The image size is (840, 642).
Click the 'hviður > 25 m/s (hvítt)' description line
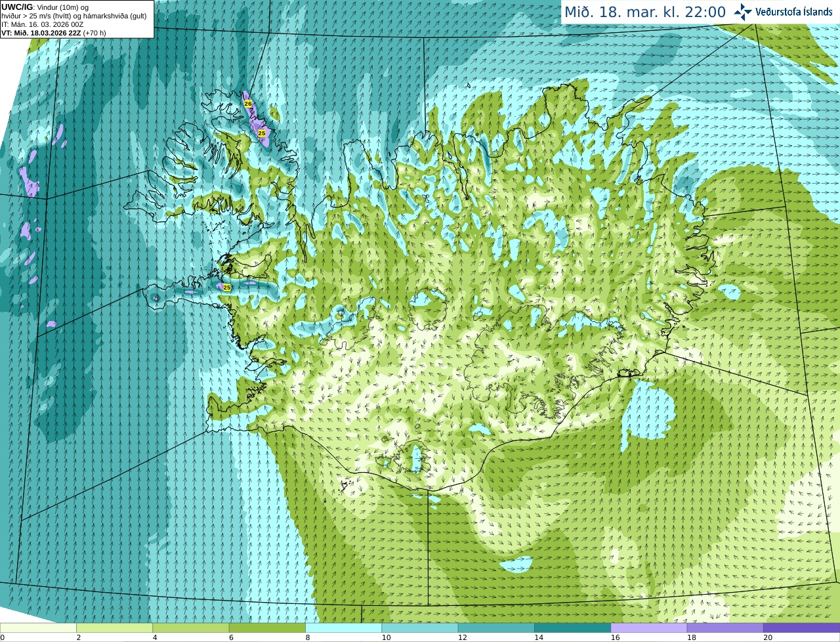point(74,16)
